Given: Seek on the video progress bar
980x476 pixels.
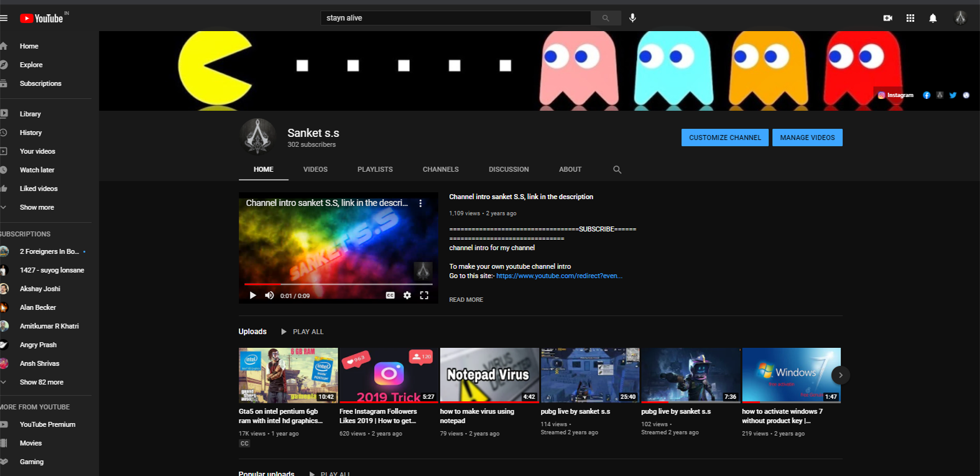Looking at the screenshot, I should click(338, 284).
